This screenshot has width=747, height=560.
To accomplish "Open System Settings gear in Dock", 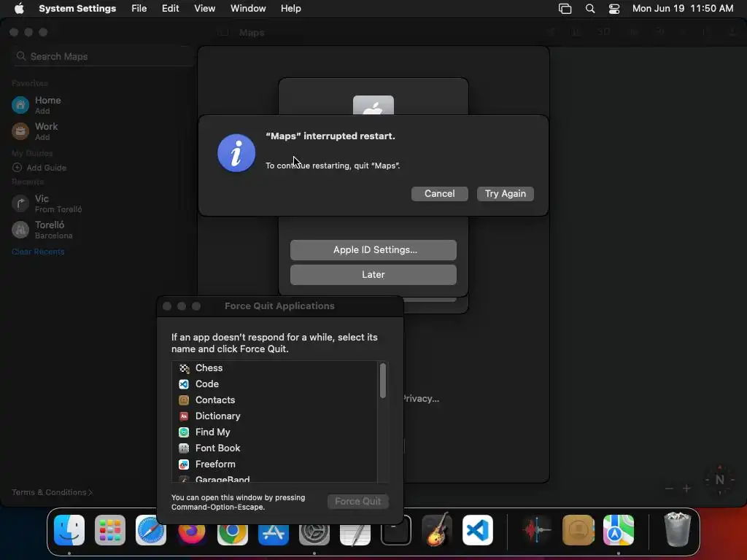I will pyautogui.click(x=314, y=534).
